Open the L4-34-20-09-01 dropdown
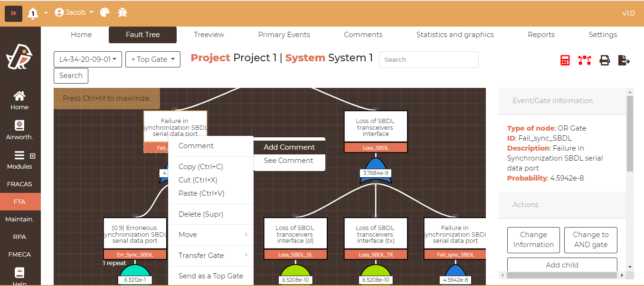Screen dimensions: 644x286 (x=88, y=59)
